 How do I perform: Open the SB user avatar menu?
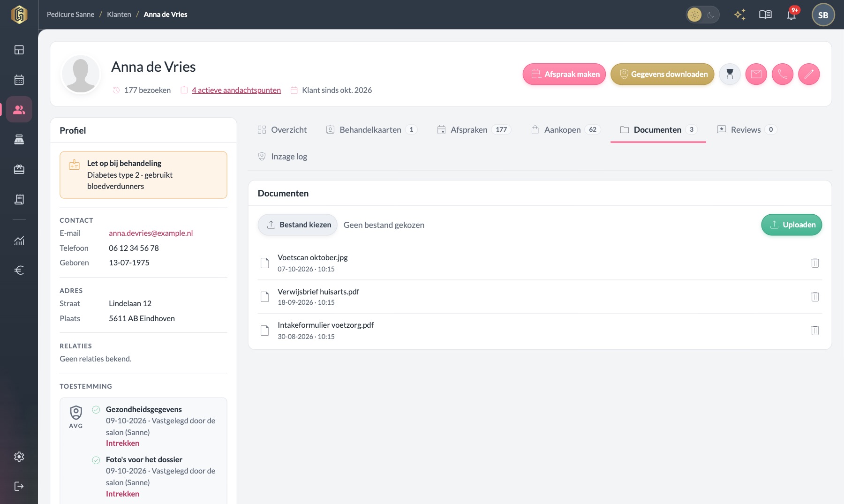coord(823,15)
